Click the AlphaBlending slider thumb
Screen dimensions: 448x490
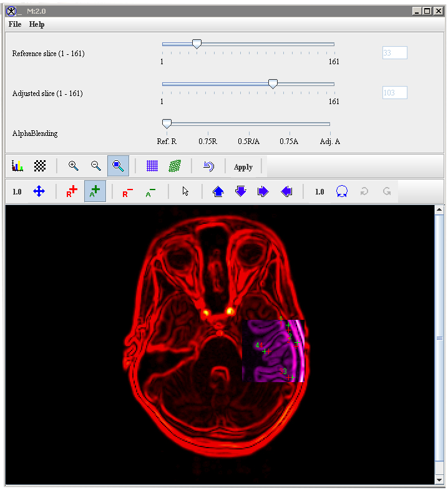click(x=167, y=124)
